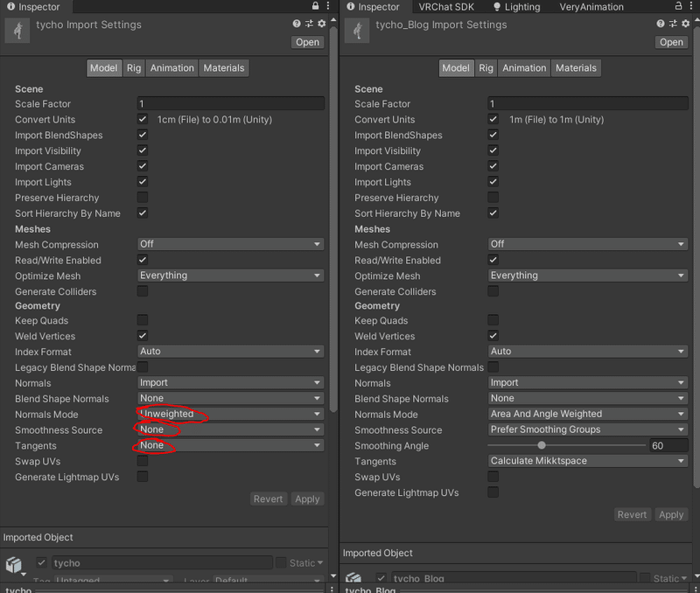The image size is (700, 593).
Task: Open the settings gear in tycho Import Settings header
Action: (x=321, y=24)
